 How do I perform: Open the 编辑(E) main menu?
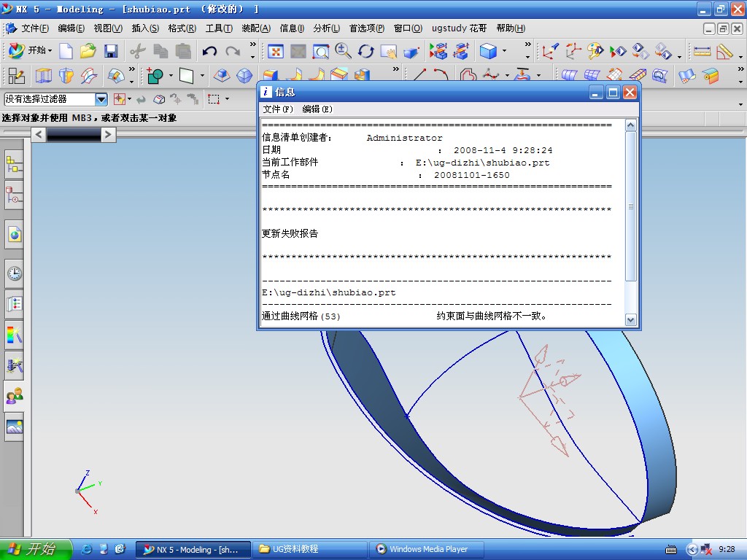point(71,28)
